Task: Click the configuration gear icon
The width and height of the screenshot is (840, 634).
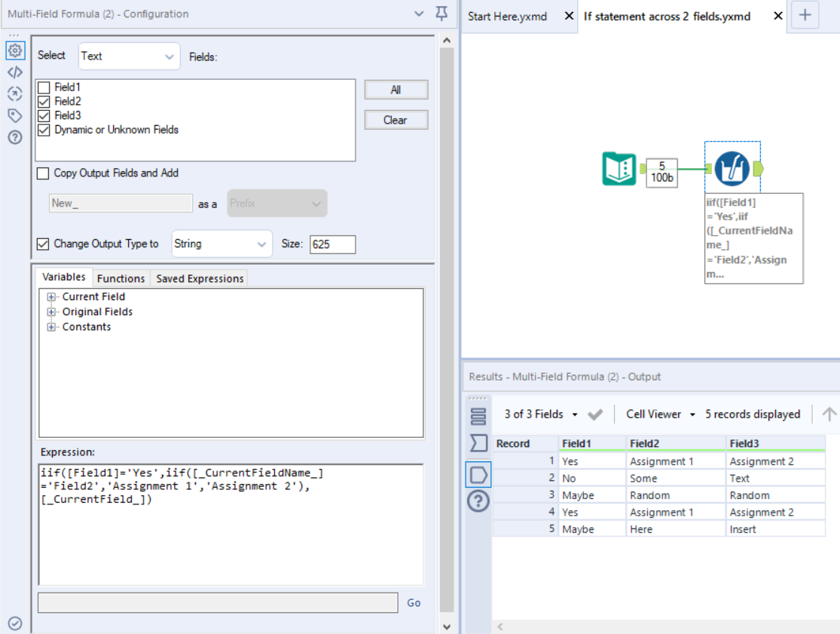Action: click(15, 51)
